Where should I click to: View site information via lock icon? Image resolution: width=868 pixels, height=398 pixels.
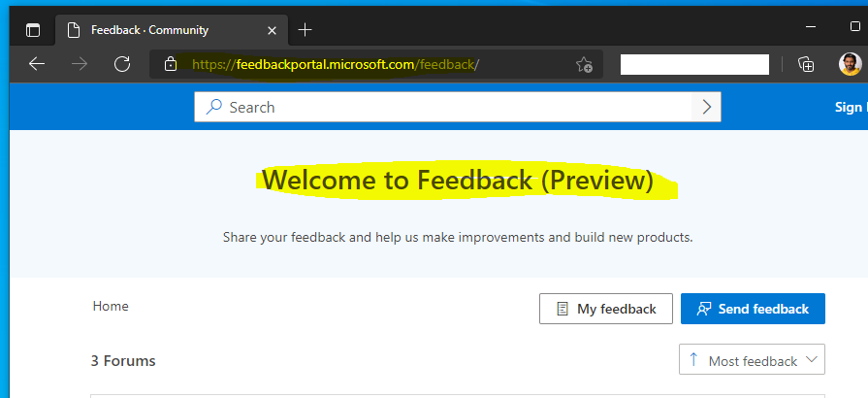coord(171,64)
